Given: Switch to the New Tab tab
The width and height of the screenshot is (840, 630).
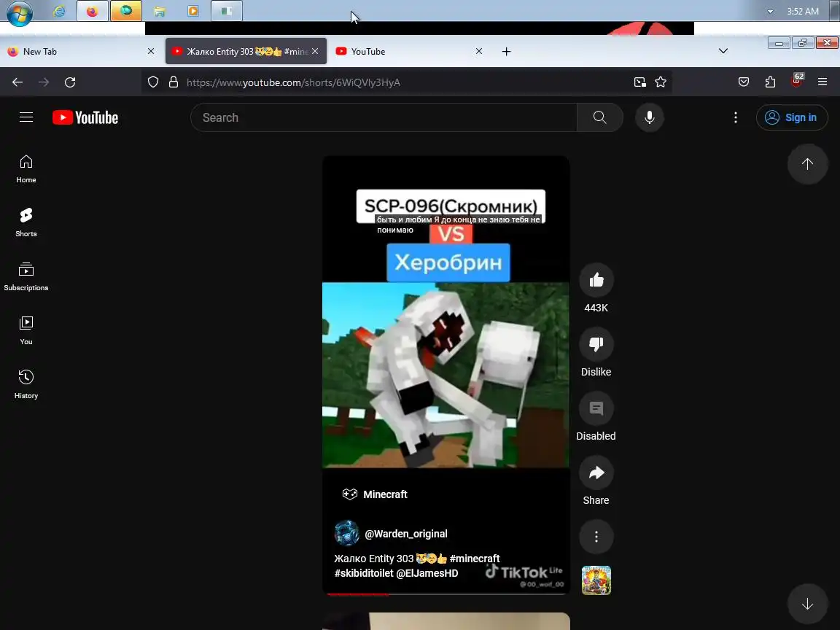Looking at the screenshot, I should (82, 52).
